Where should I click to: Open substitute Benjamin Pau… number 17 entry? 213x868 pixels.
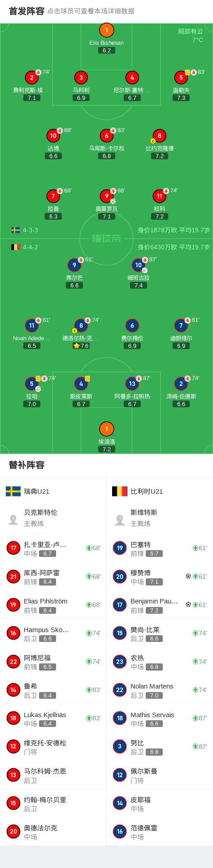point(160,605)
